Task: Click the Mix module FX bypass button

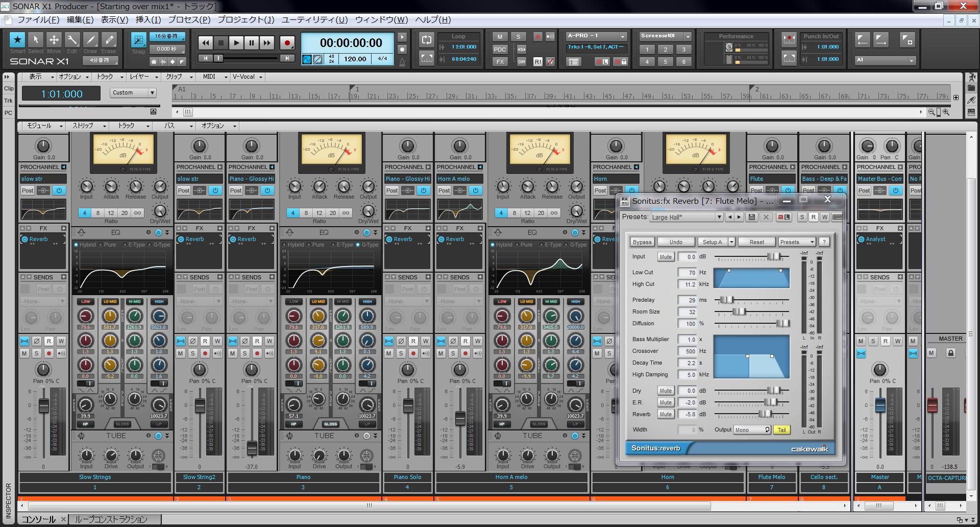Action: tap(500, 62)
